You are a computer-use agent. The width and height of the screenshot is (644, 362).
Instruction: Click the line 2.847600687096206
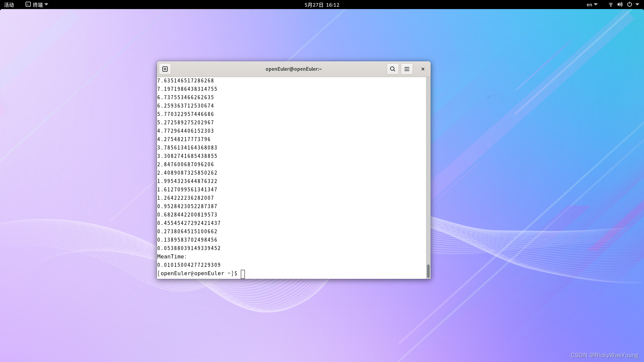tap(185, 164)
